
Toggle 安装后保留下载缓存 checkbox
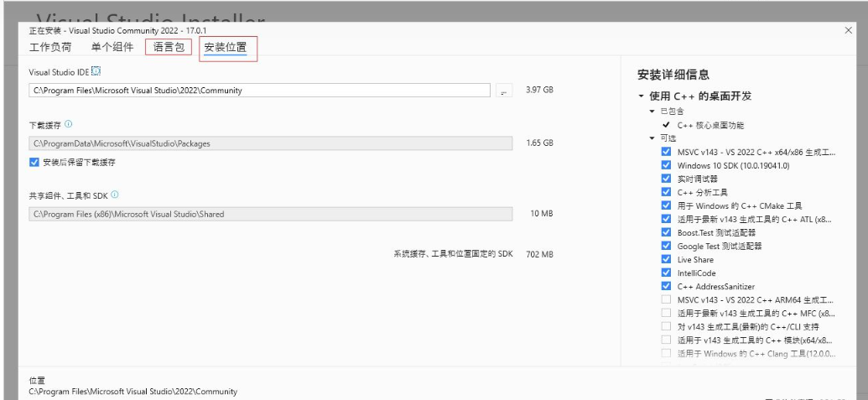click(34, 163)
